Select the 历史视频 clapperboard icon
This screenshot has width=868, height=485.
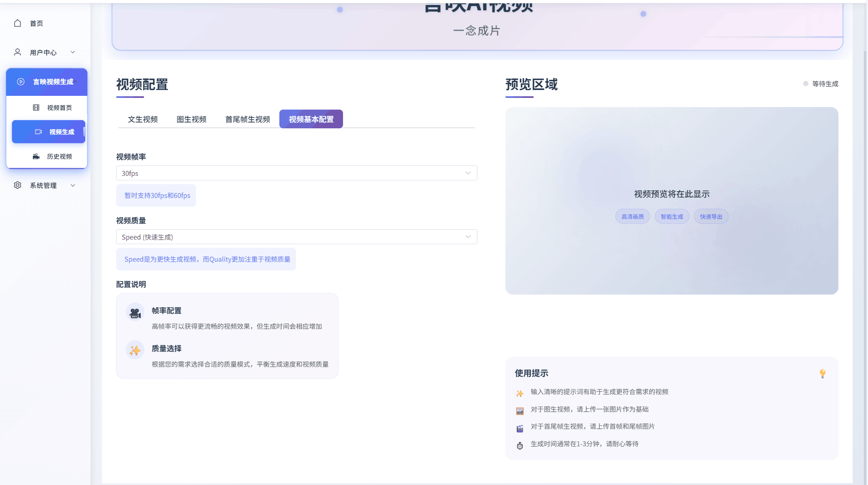[37, 157]
